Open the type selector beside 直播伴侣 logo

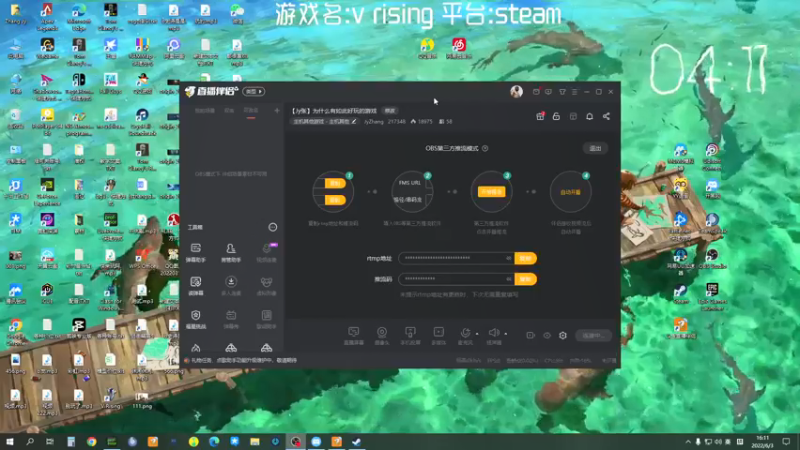tap(254, 91)
